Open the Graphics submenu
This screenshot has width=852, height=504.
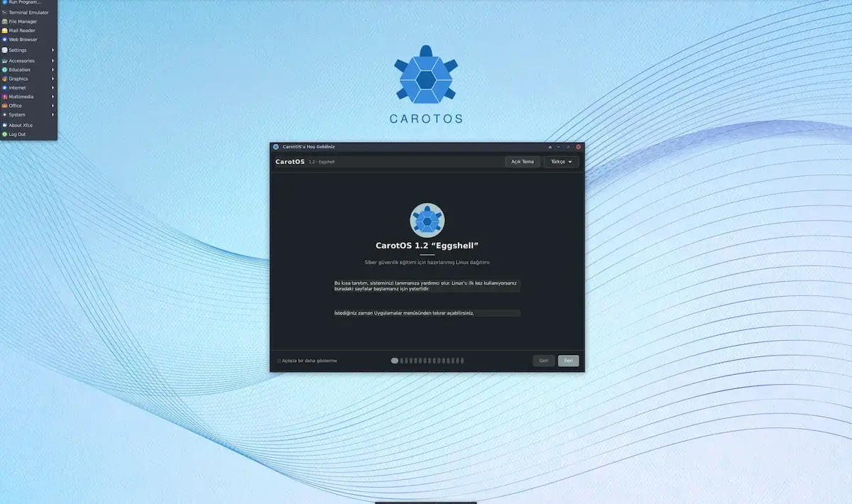28,79
